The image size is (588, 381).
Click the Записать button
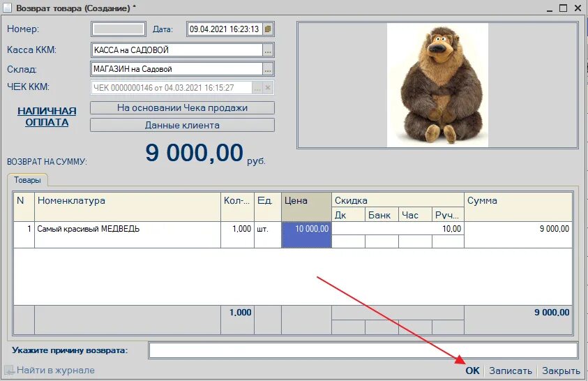(x=511, y=371)
